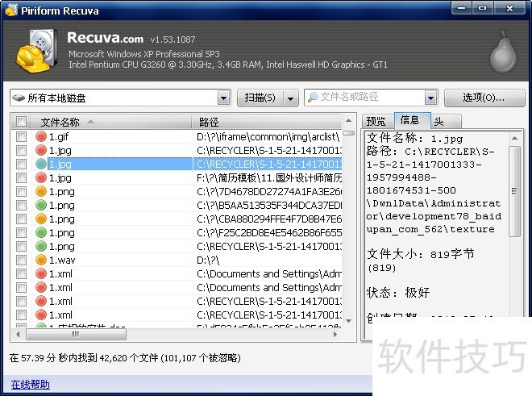Click the path F:\?\简历模板\11.国外设计师简历
This screenshot has height=396, width=532.
[269, 177]
